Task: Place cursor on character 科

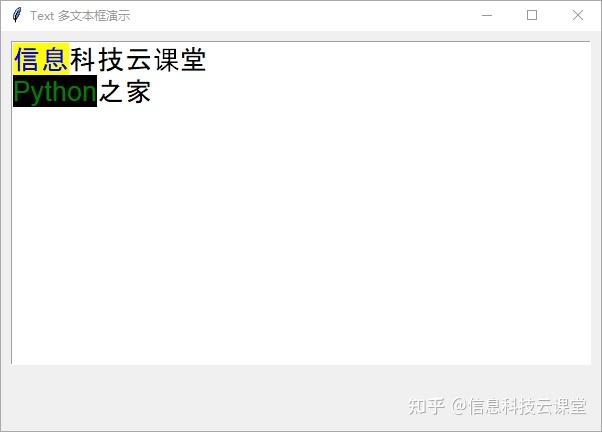Action: [83, 60]
